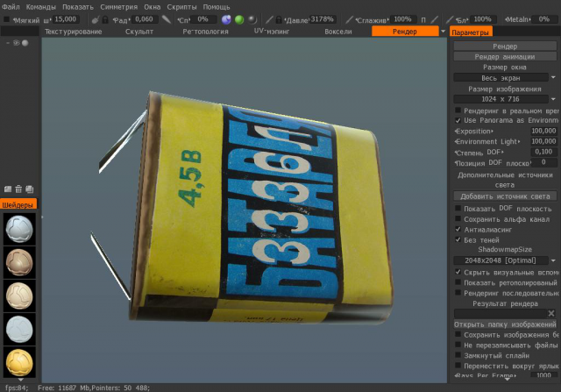Switch to the Ретопология tab

pyautogui.click(x=205, y=32)
